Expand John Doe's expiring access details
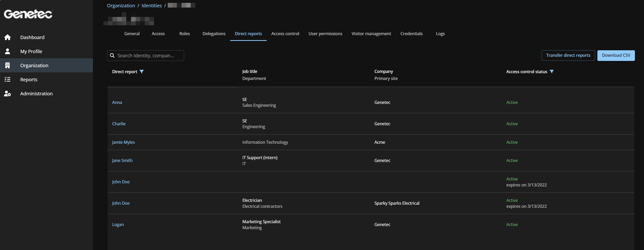 coord(526,185)
